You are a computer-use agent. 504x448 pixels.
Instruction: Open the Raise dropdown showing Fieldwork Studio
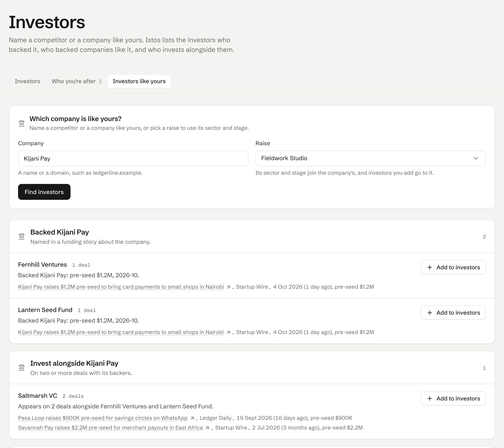(370, 158)
